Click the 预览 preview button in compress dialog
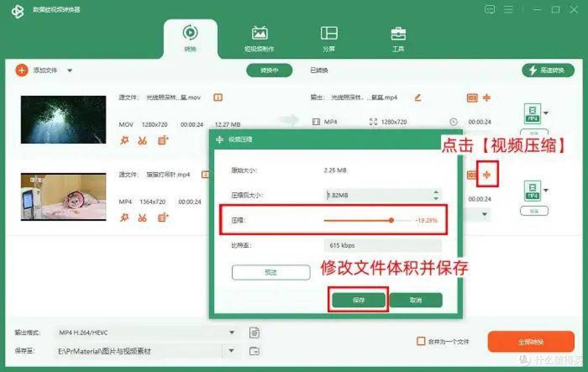 coord(271,272)
